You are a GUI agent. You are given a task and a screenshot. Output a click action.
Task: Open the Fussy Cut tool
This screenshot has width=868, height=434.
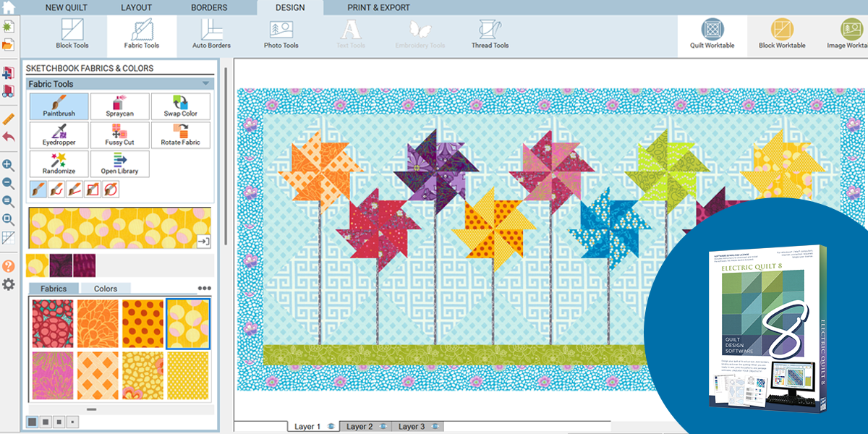(119, 135)
